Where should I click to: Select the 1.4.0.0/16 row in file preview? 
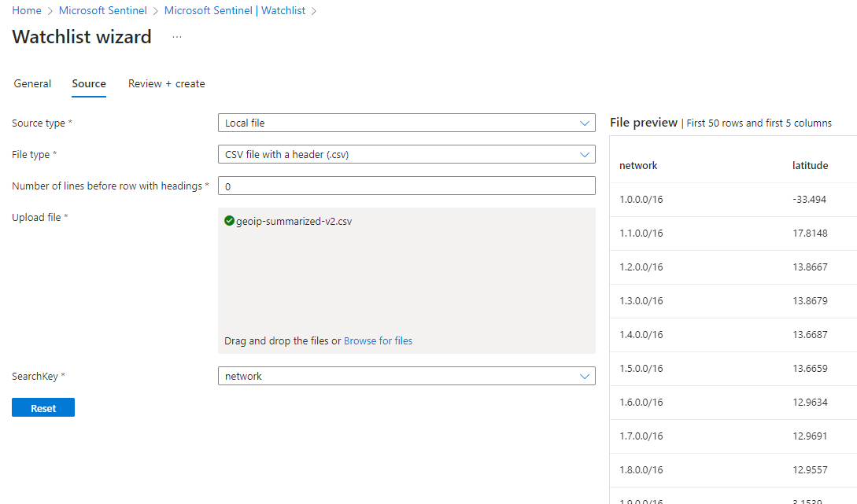pyautogui.click(x=733, y=335)
